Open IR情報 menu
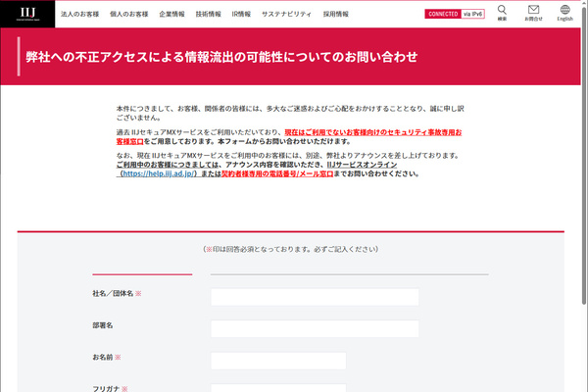The image size is (588, 392). [x=241, y=14]
